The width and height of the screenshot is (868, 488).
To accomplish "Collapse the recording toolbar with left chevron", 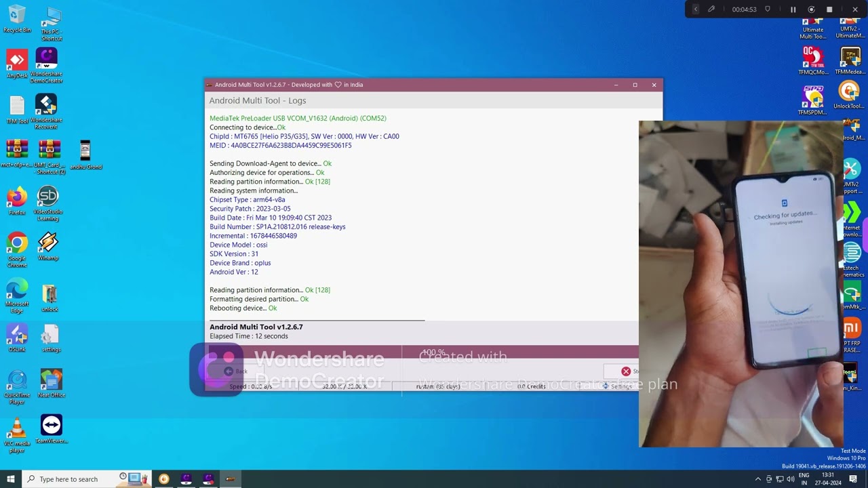I will click(695, 9).
